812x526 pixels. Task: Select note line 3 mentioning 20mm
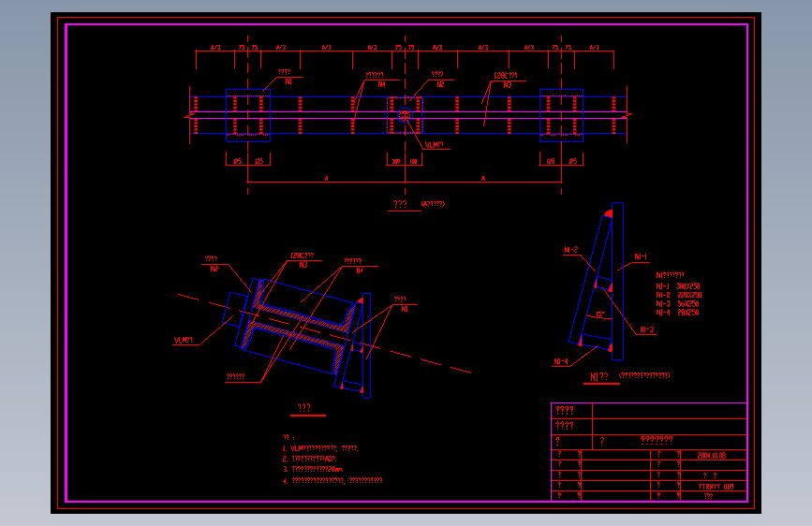point(312,470)
